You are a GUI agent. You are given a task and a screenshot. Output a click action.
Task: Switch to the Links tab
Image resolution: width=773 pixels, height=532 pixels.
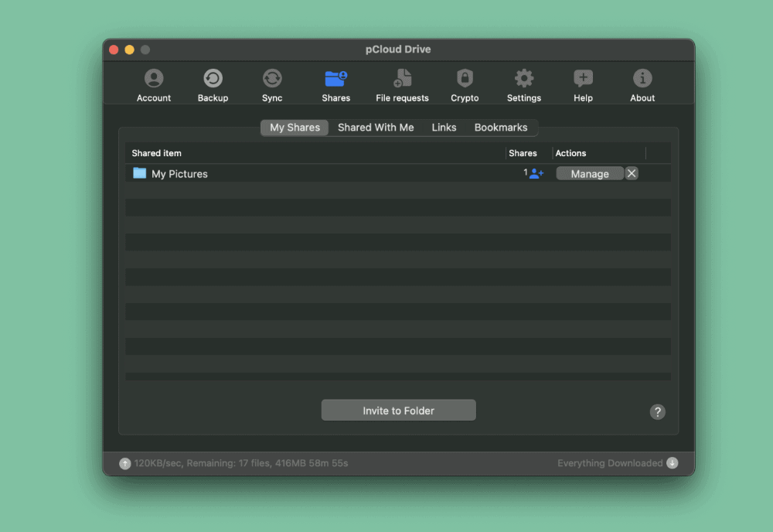444,128
